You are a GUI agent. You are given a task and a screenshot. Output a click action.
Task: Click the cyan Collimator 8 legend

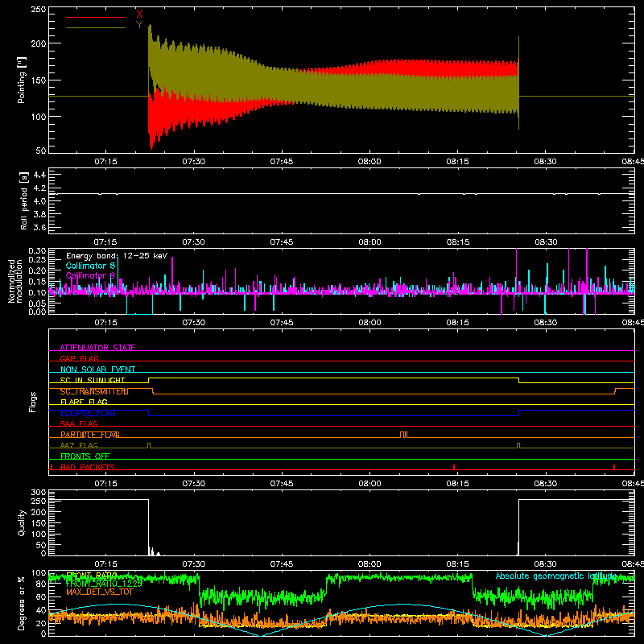click(x=90, y=266)
